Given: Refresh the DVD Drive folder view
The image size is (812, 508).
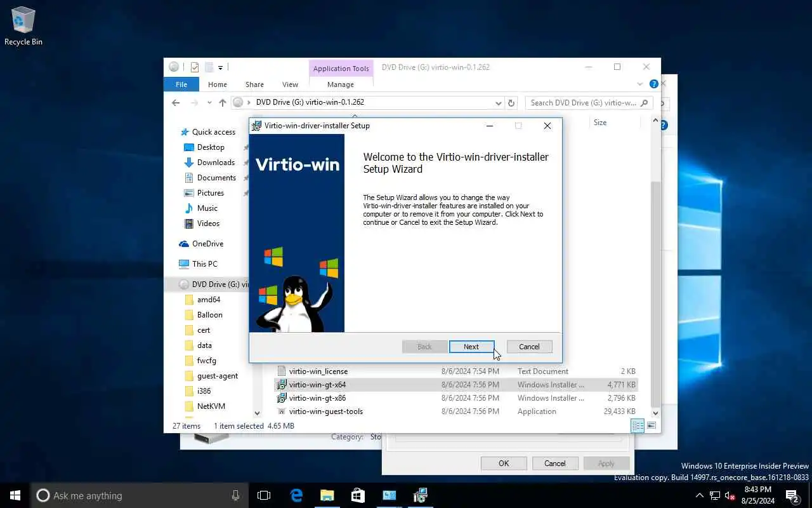Looking at the screenshot, I should coord(511,103).
